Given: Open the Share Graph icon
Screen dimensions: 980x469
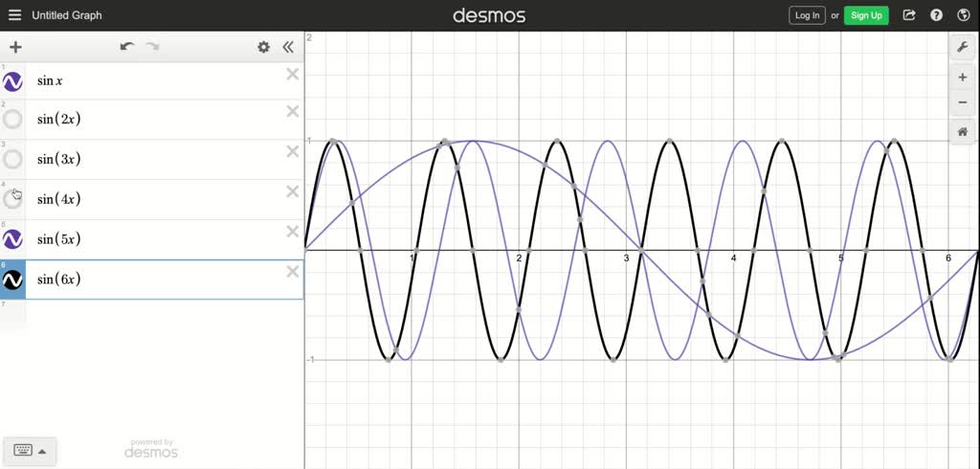Looking at the screenshot, I should 909,15.
